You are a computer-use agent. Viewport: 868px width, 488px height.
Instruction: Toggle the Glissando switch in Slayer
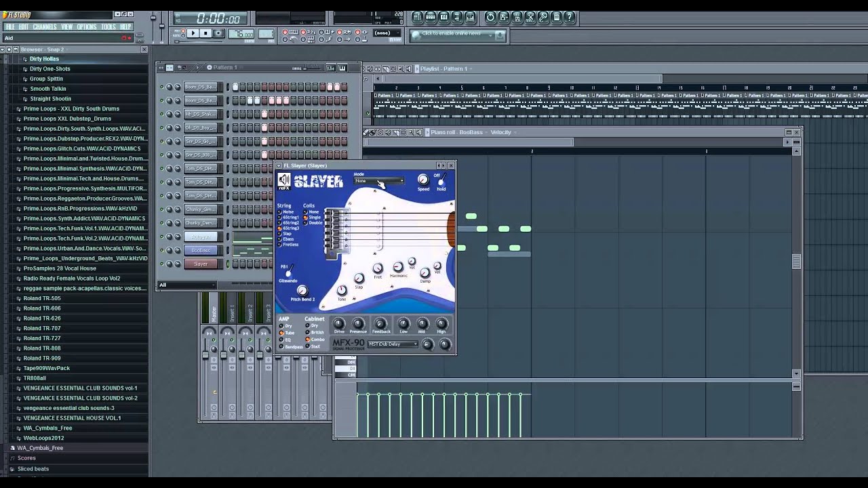click(x=288, y=272)
